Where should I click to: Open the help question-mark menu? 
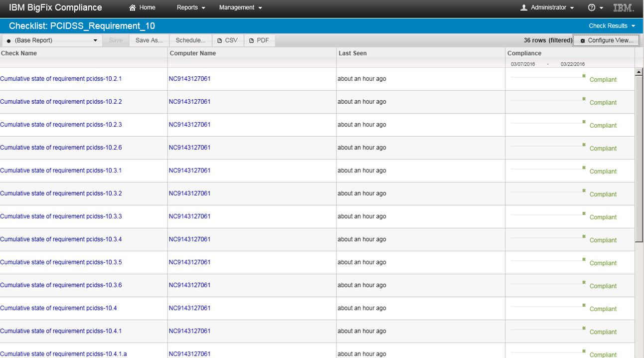click(596, 7)
